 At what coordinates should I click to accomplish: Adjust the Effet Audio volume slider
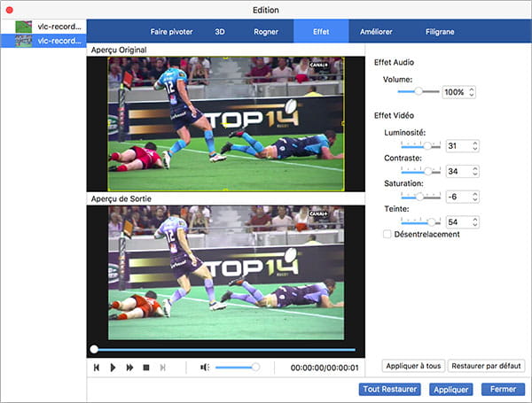tap(418, 91)
